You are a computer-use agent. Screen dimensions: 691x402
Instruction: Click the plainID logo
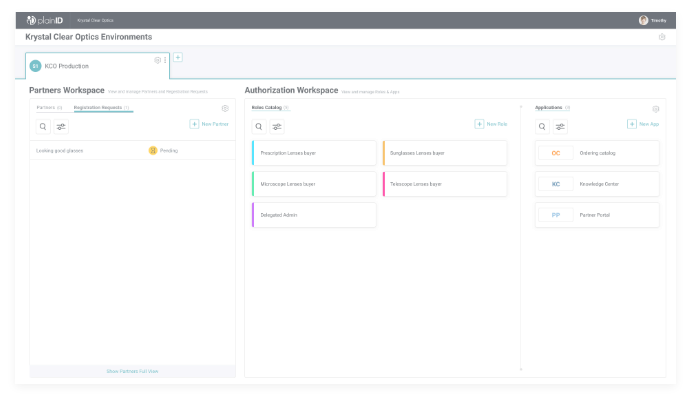point(45,20)
